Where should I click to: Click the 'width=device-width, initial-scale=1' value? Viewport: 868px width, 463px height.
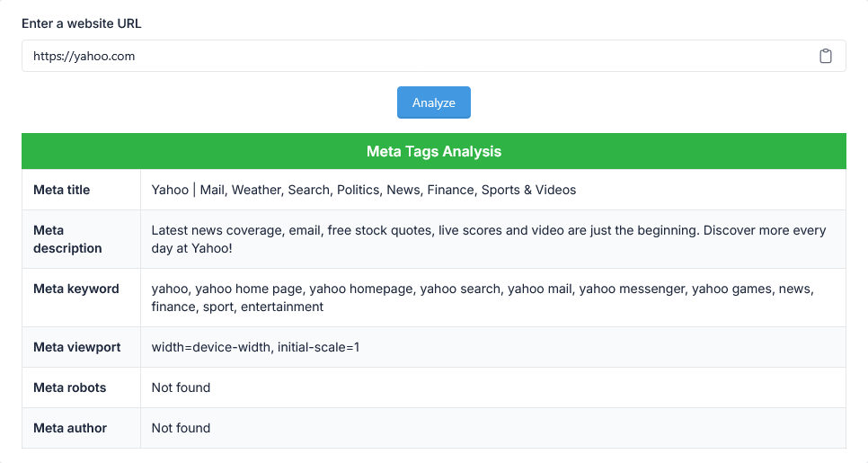tap(256, 347)
